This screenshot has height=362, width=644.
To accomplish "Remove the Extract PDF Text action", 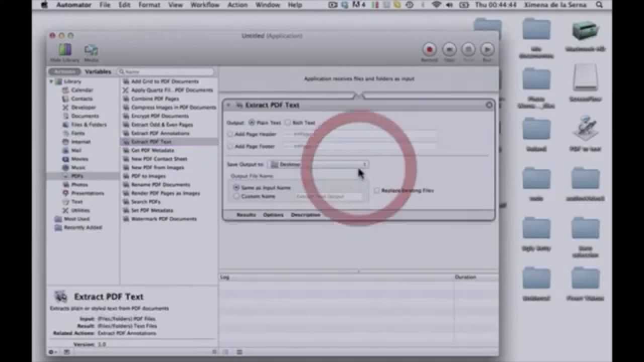I will click(x=489, y=105).
